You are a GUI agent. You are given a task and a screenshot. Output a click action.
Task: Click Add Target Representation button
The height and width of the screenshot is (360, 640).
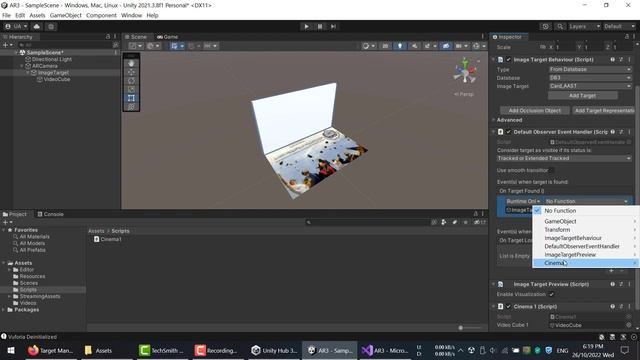(x=603, y=111)
